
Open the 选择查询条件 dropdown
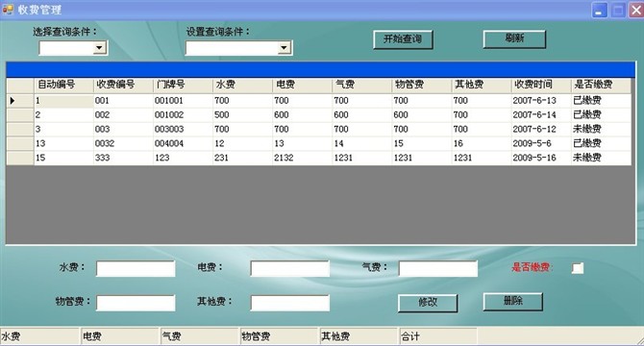pyautogui.click(x=99, y=48)
